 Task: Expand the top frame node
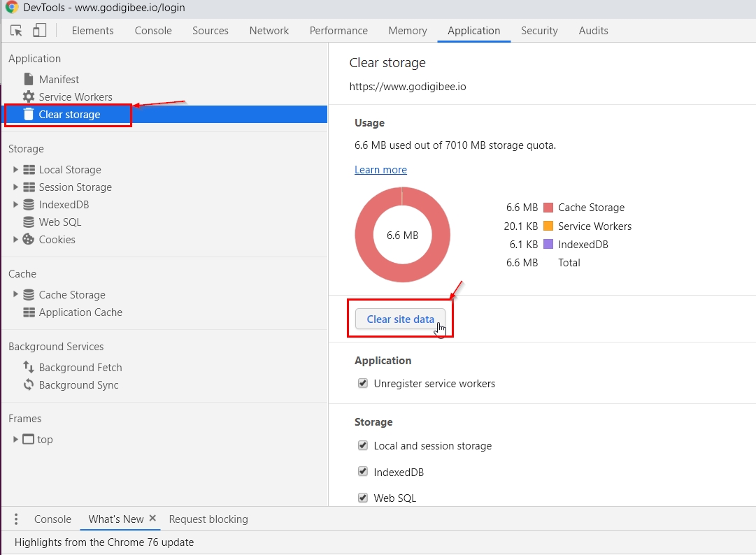(x=15, y=440)
